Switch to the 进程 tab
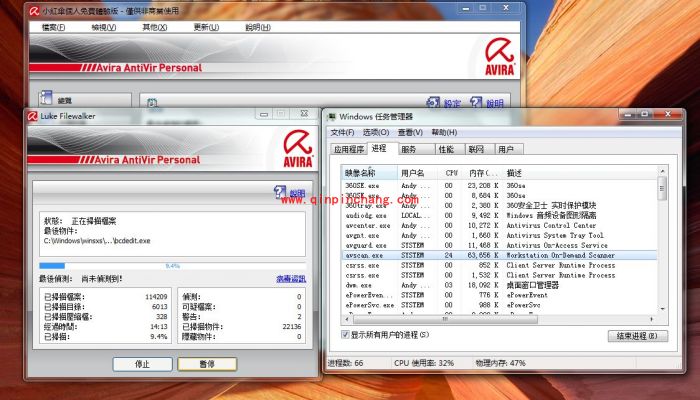 [x=379, y=148]
